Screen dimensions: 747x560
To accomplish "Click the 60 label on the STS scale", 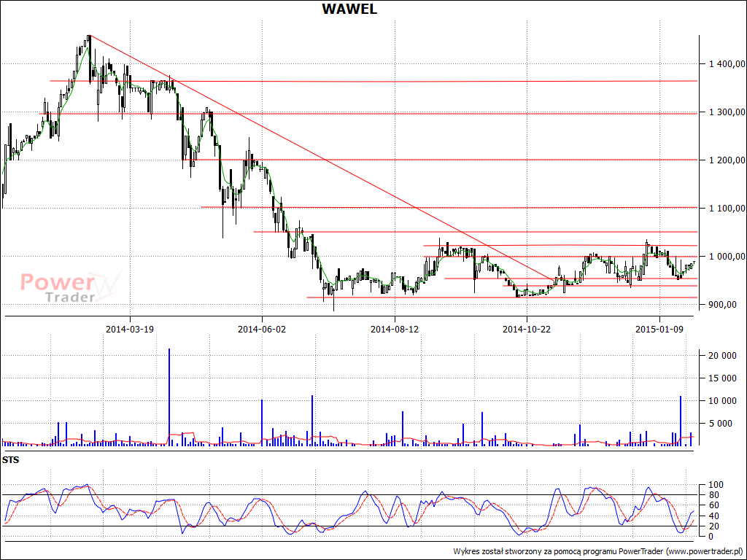I will click(713, 505).
